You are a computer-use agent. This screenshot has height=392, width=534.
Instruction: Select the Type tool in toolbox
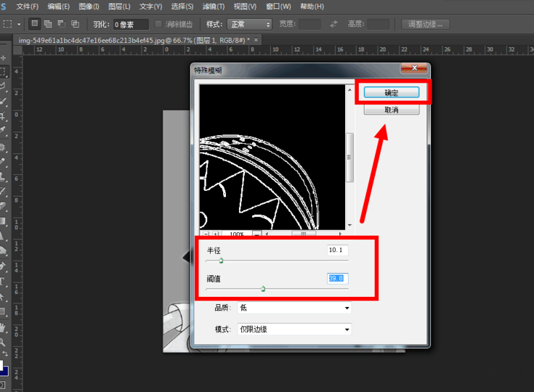click(x=3, y=282)
